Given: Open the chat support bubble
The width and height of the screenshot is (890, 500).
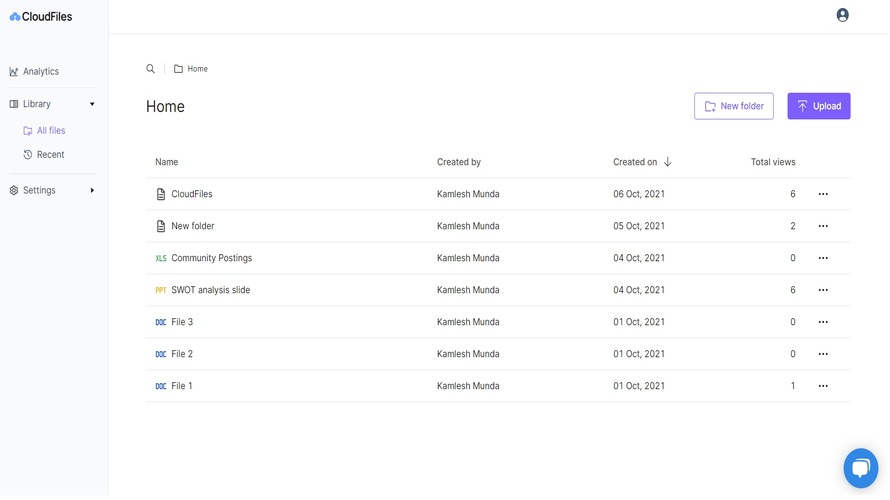Looking at the screenshot, I should (x=860, y=468).
